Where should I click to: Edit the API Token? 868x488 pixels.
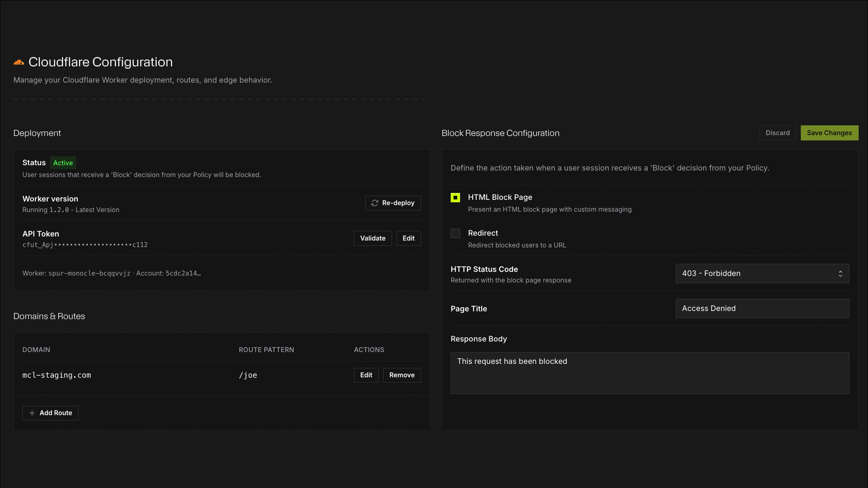click(408, 239)
